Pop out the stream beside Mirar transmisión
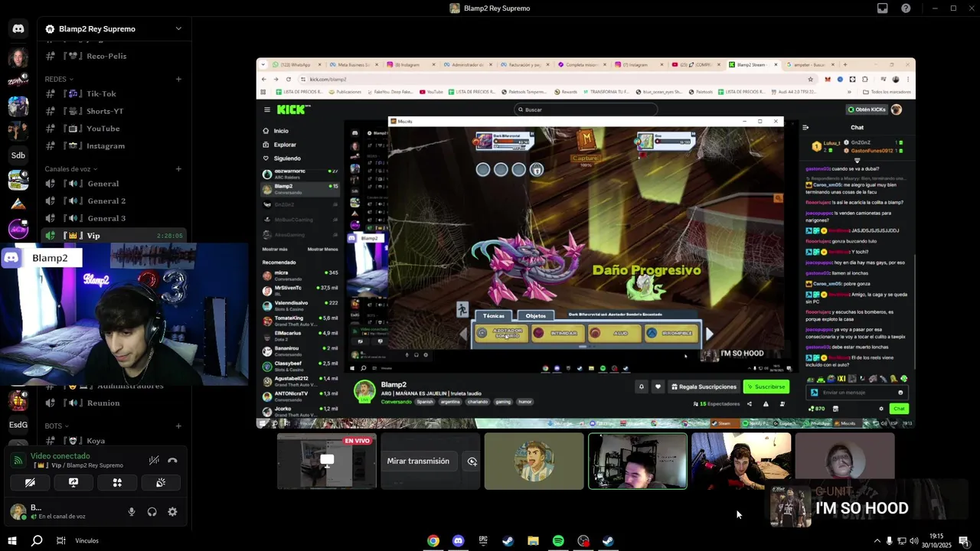This screenshot has height=551, width=980. [x=472, y=461]
